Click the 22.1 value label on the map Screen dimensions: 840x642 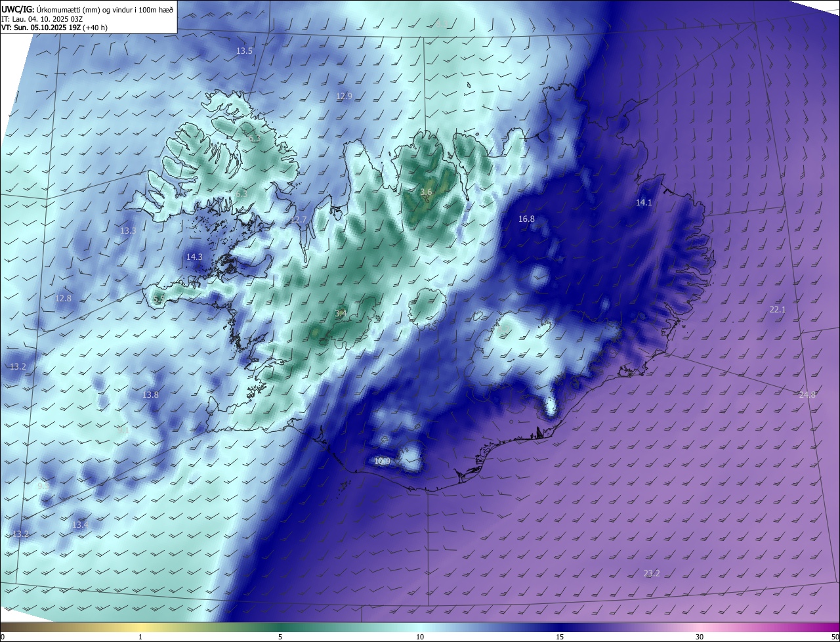[777, 309]
